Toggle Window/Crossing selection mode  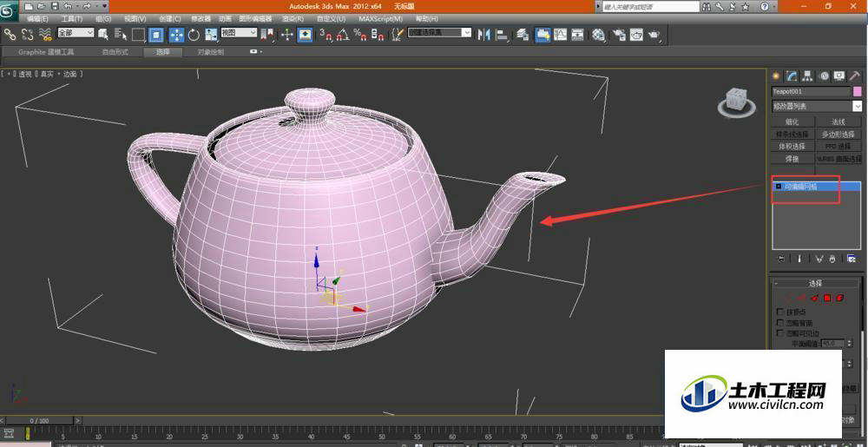(156, 35)
